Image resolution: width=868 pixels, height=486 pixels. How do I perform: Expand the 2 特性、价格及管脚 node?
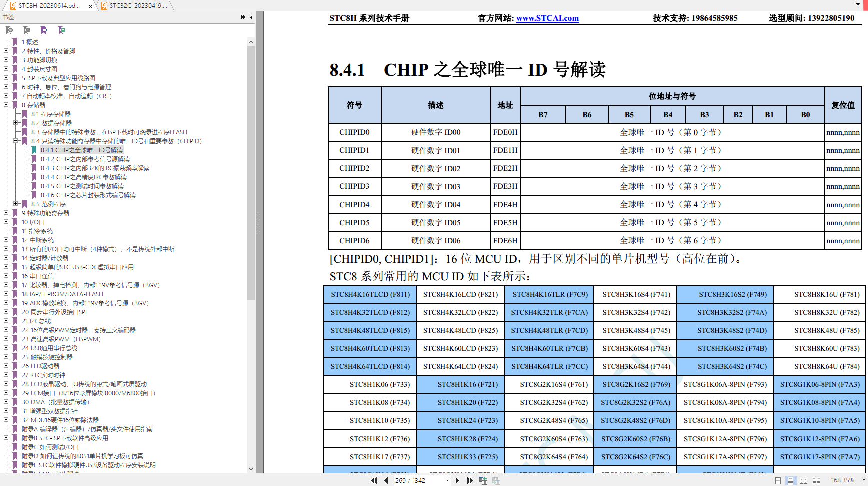(6, 51)
